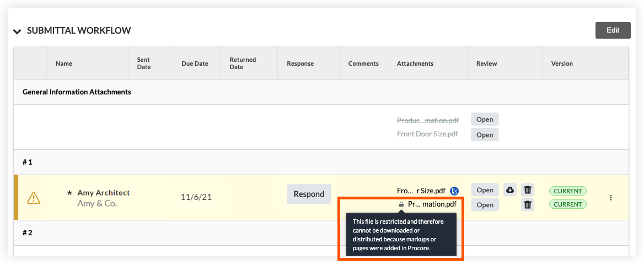Open Fro... r Size.pdf in Amy's row
644x269 pixels.
click(x=485, y=190)
